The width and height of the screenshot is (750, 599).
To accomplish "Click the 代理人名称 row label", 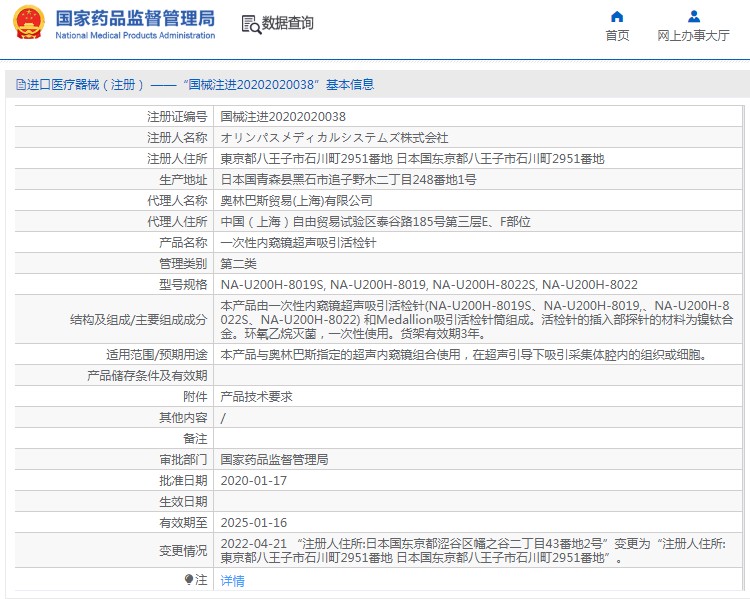I will pos(177,201).
